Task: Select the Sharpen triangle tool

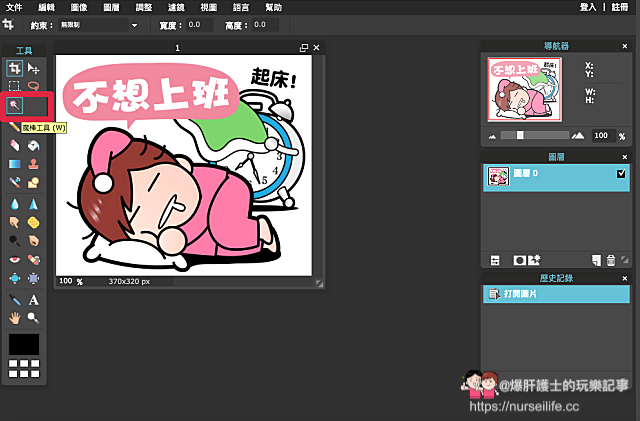Action: [33, 204]
